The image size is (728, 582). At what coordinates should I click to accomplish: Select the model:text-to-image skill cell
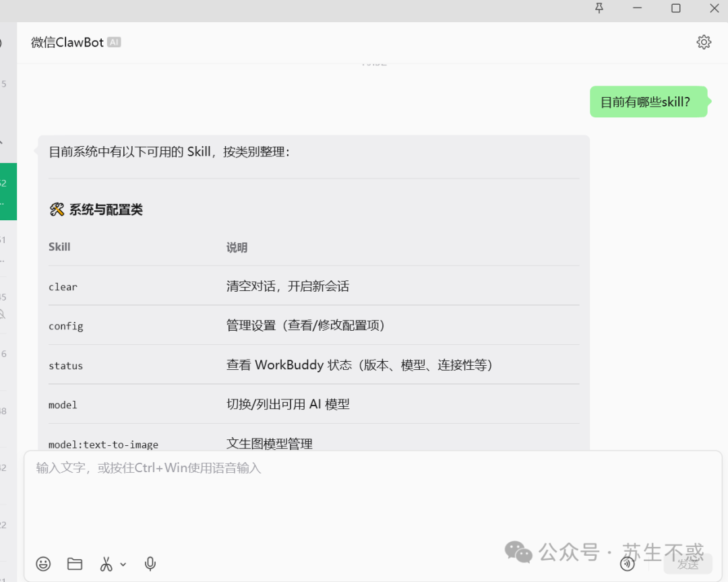[103, 444]
